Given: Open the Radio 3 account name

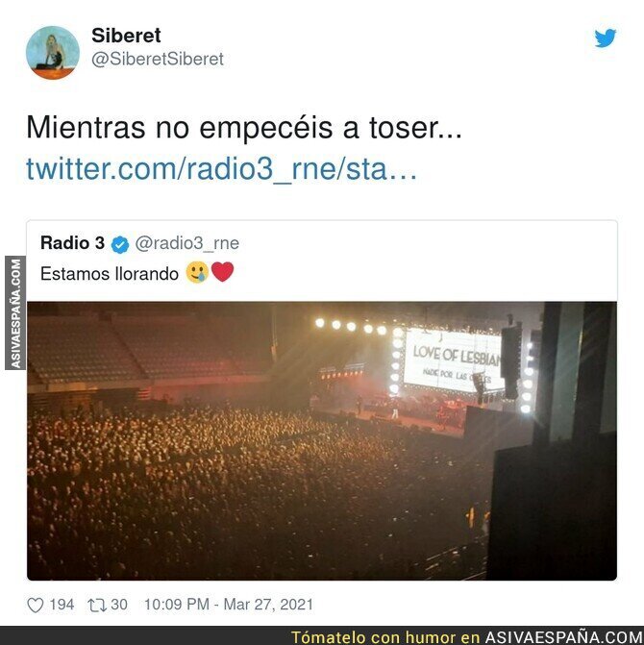Looking at the screenshot, I should tap(73, 243).
